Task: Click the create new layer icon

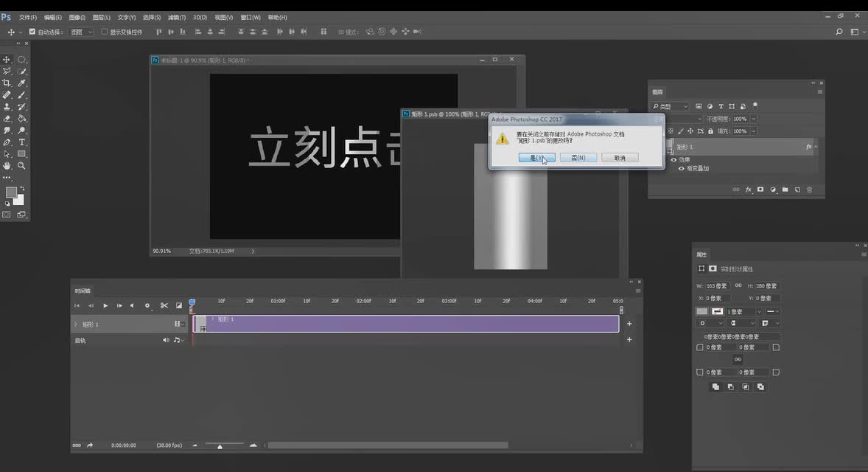Action: 797,190
